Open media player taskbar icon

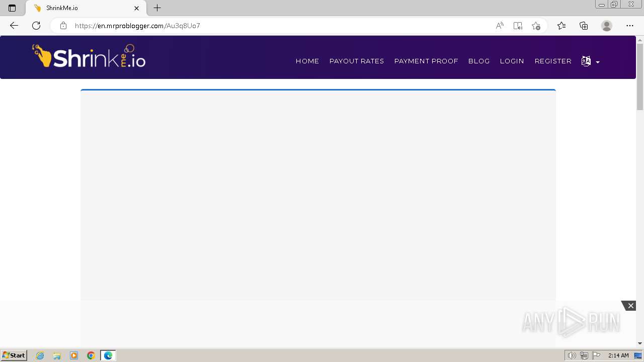pos(74,355)
